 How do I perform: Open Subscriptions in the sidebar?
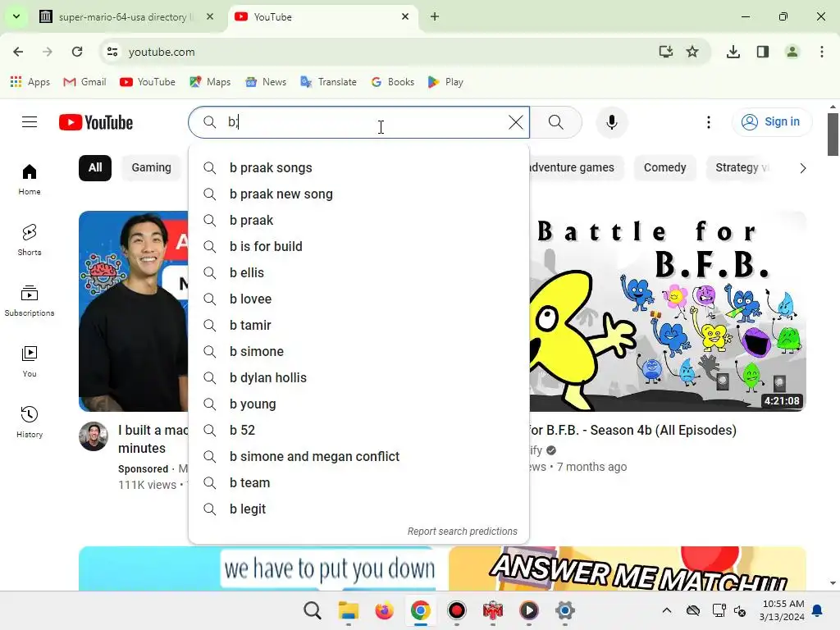point(30,300)
